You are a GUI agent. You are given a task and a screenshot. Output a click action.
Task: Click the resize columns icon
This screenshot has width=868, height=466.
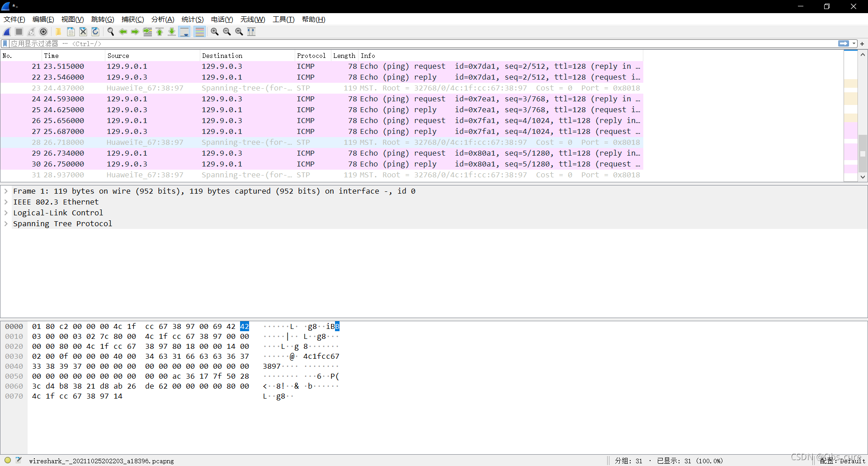(251, 32)
